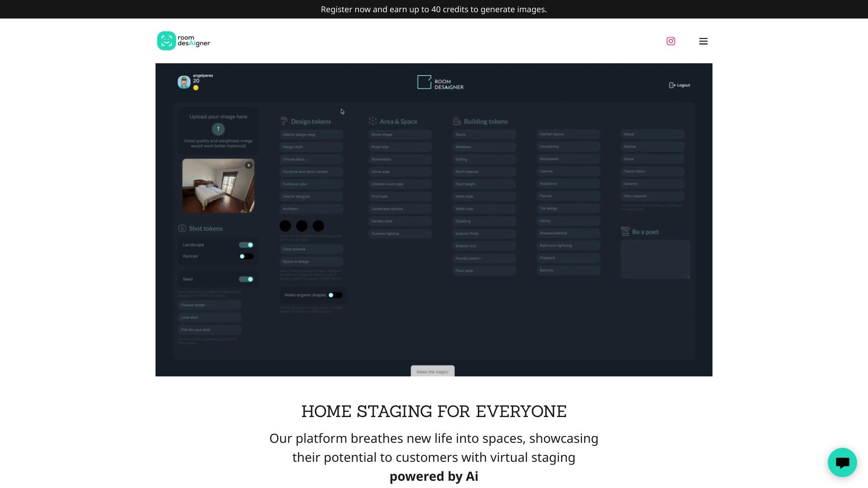The width and height of the screenshot is (868, 488).
Task: Click the room desAIgner logo
Action: coord(184,41)
